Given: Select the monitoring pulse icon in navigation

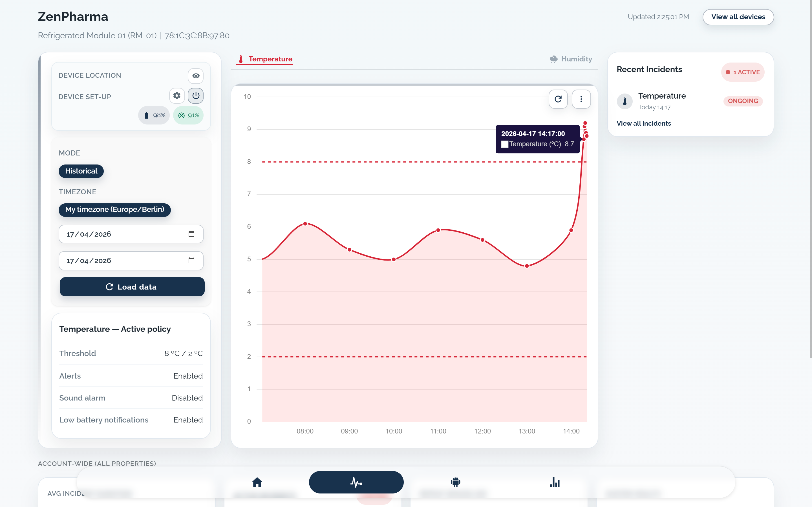Looking at the screenshot, I should click(x=356, y=482).
